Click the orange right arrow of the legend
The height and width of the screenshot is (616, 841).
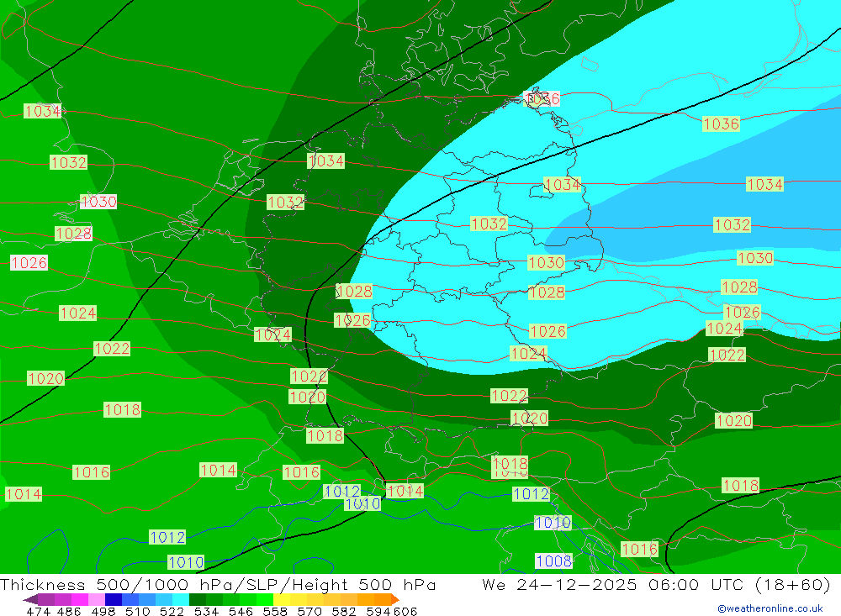(394, 599)
